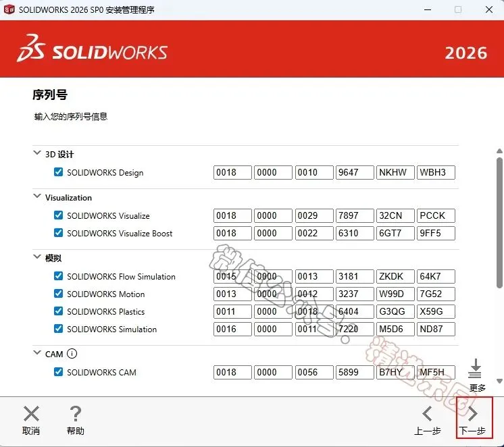Click the scrollbar down arrow

point(499,381)
